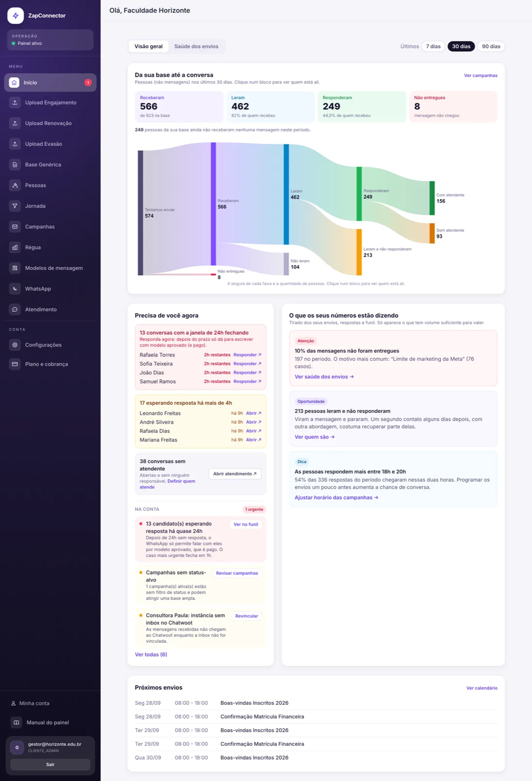Click the Campanhas envelope icon
The height and width of the screenshot is (781, 532).
coord(15,226)
